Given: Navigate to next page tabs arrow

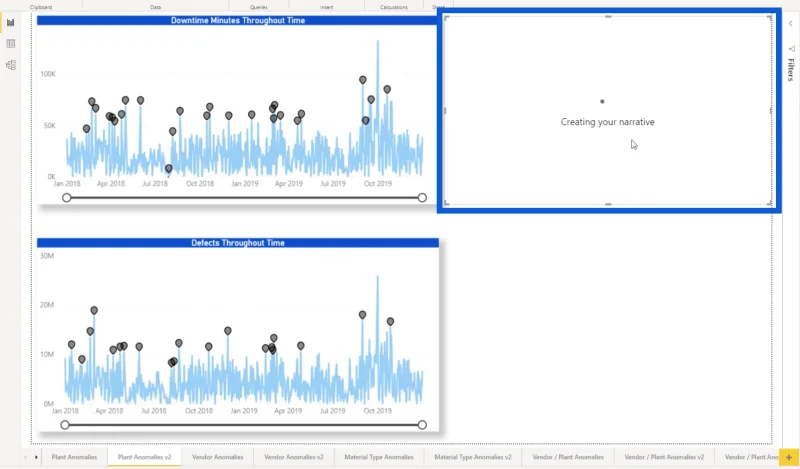Looking at the screenshot, I should pyautogui.click(x=36, y=457).
